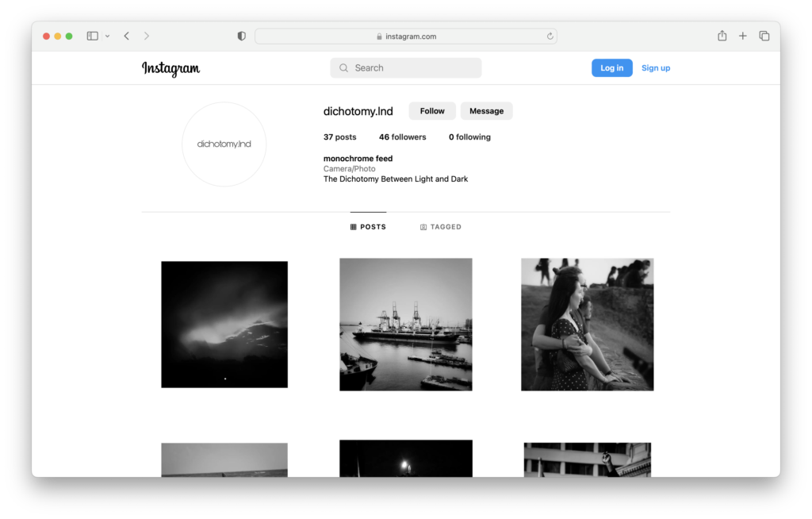This screenshot has width=812, height=519.
Task: Follow the dichotomy.lnd account
Action: (x=432, y=111)
